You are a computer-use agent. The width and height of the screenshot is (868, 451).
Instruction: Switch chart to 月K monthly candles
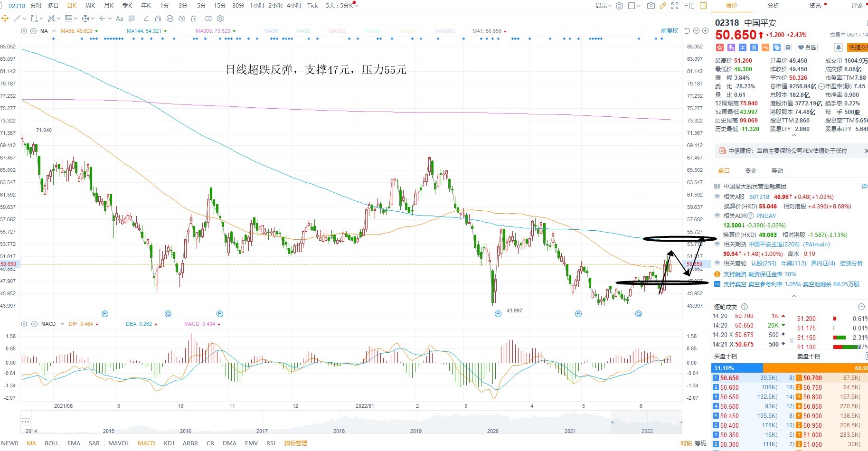point(109,6)
